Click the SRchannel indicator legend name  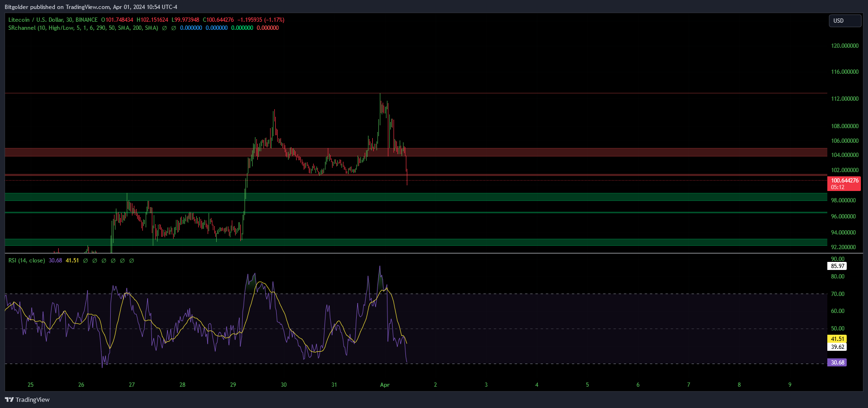(x=83, y=28)
